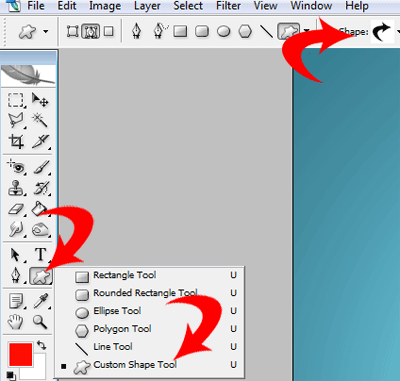400x381 pixels.
Task: Select the Pen tool in options bar
Action: coord(136,31)
